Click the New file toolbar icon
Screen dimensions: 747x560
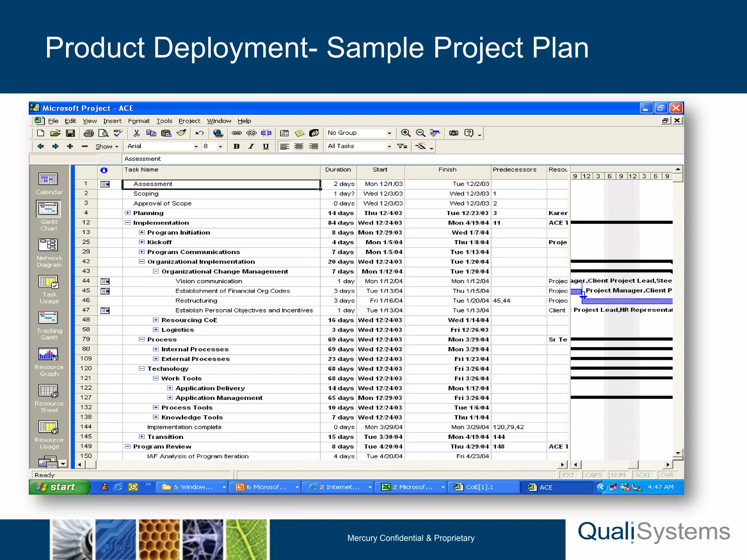[x=41, y=133]
